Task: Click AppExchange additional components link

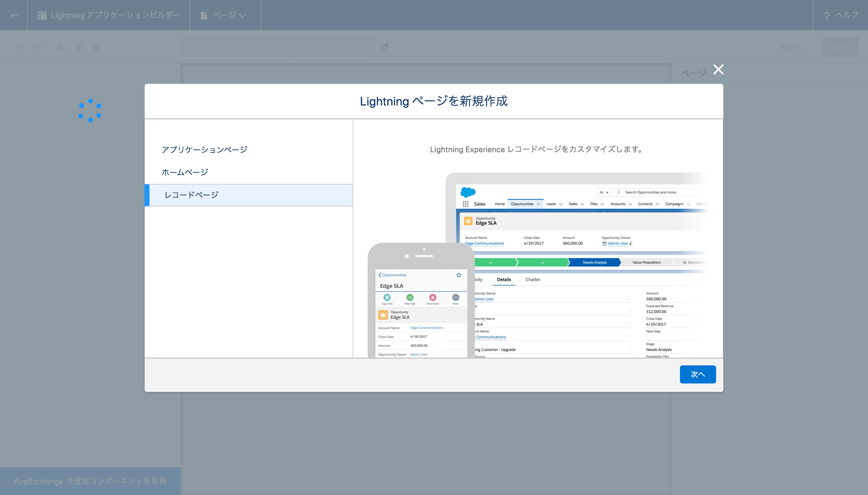Action: (x=90, y=481)
